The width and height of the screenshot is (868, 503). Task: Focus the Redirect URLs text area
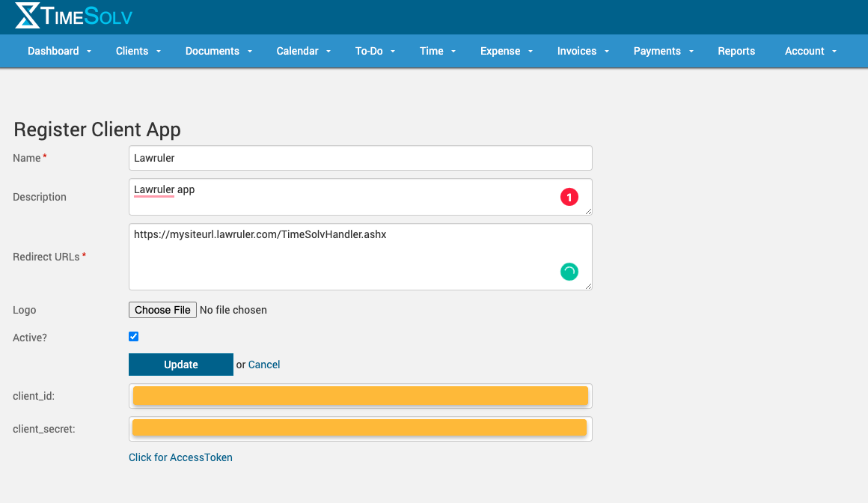coord(361,257)
